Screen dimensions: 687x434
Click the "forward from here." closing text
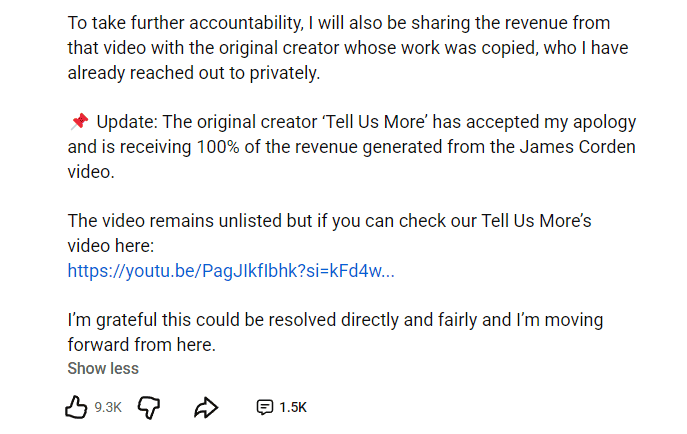(142, 344)
